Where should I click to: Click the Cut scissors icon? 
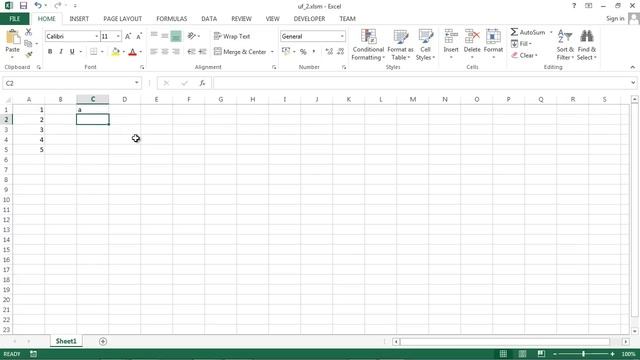click(x=28, y=32)
